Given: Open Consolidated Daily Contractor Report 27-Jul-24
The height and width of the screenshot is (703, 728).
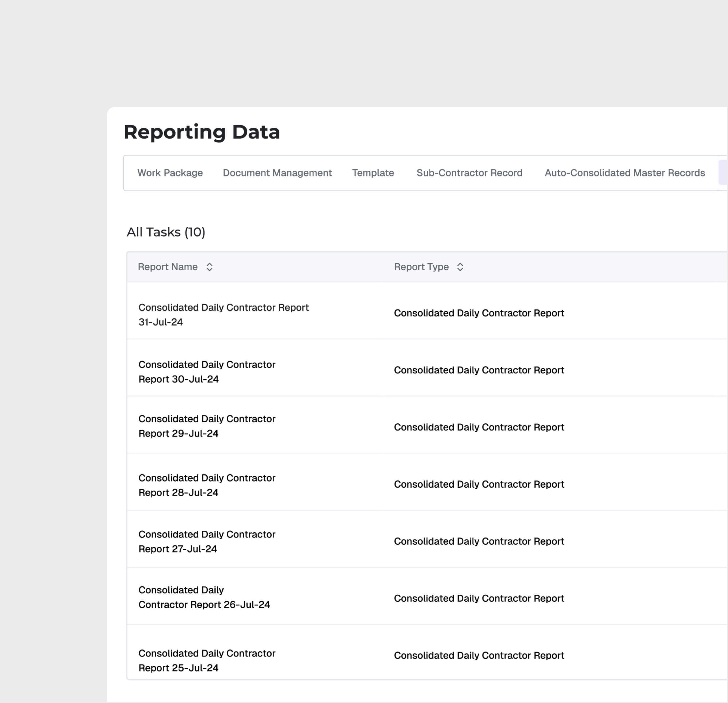Looking at the screenshot, I should click(207, 541).
